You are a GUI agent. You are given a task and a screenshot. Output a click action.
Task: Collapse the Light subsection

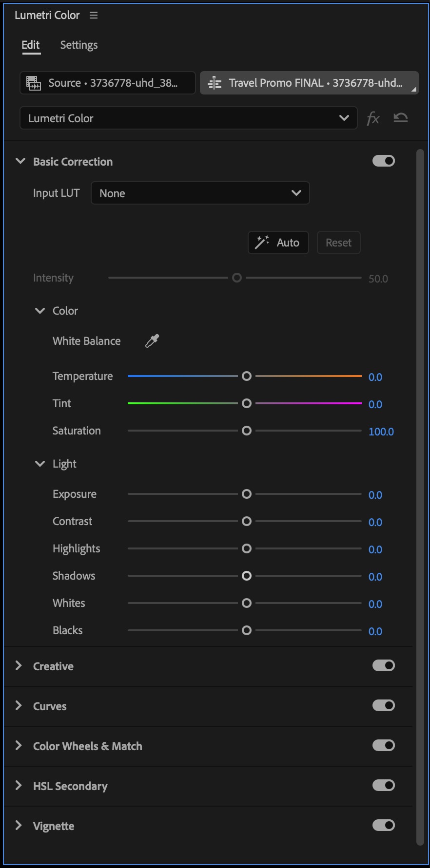[x=40, y=464]
